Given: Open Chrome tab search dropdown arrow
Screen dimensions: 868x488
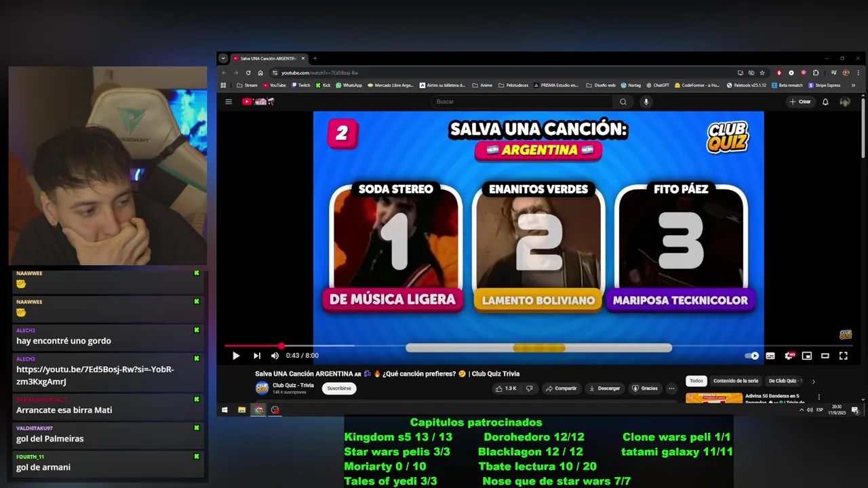Looking at the screenshot, I should click(223, 58).
